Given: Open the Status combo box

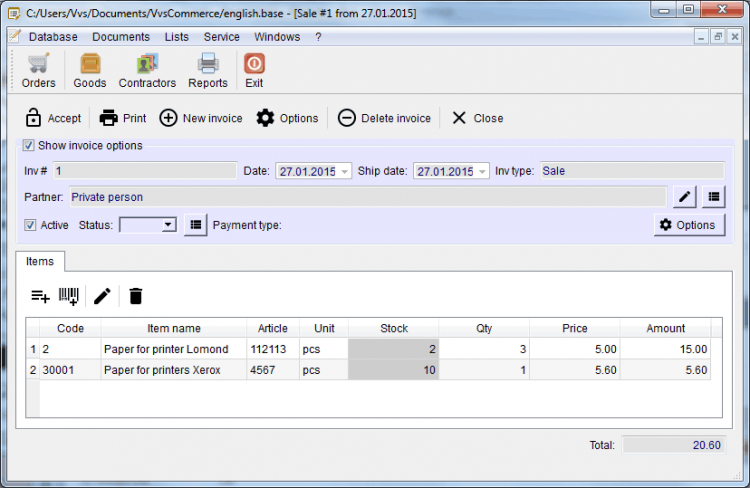Looking at the screenshot, I should click(148, 225).
